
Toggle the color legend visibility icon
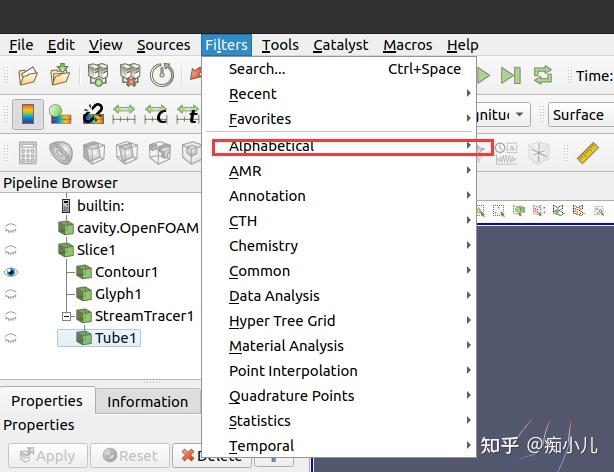click(x=27, y=114)
